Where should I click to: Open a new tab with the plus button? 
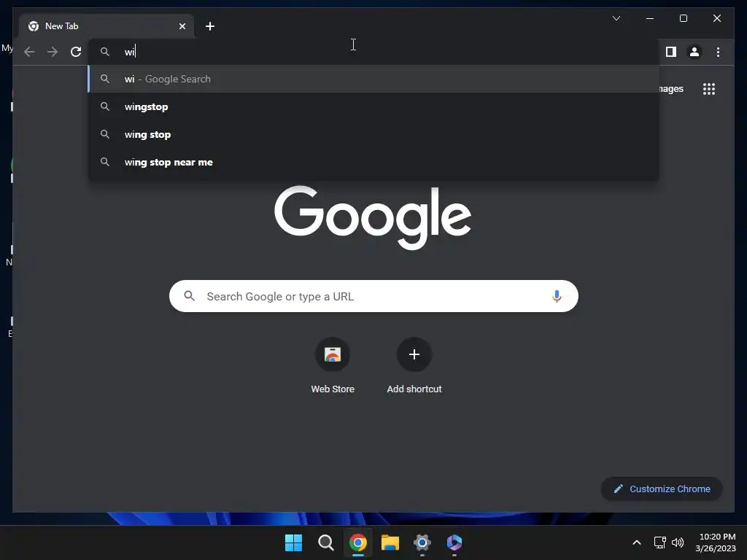pos(210,26)
